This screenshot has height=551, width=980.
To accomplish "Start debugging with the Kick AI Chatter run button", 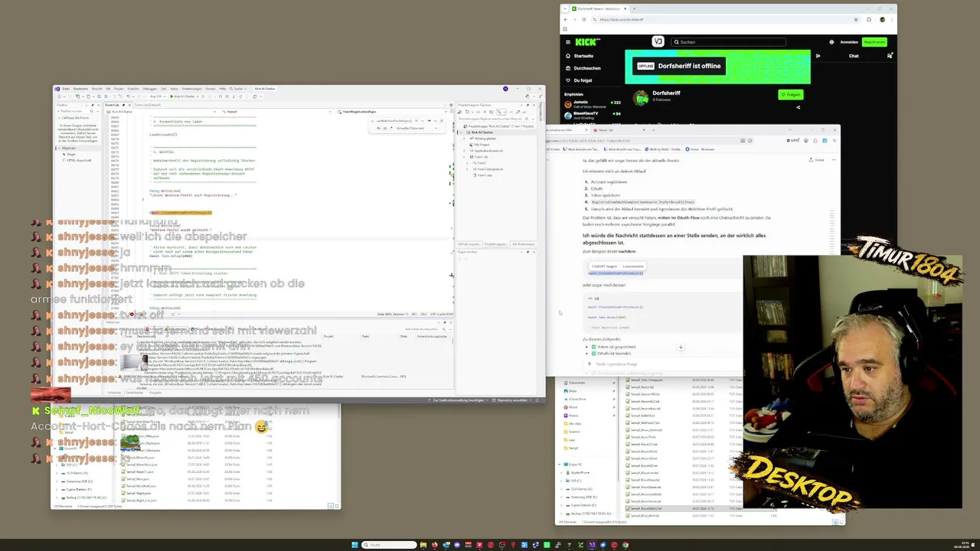I will (x=184, y=96).
